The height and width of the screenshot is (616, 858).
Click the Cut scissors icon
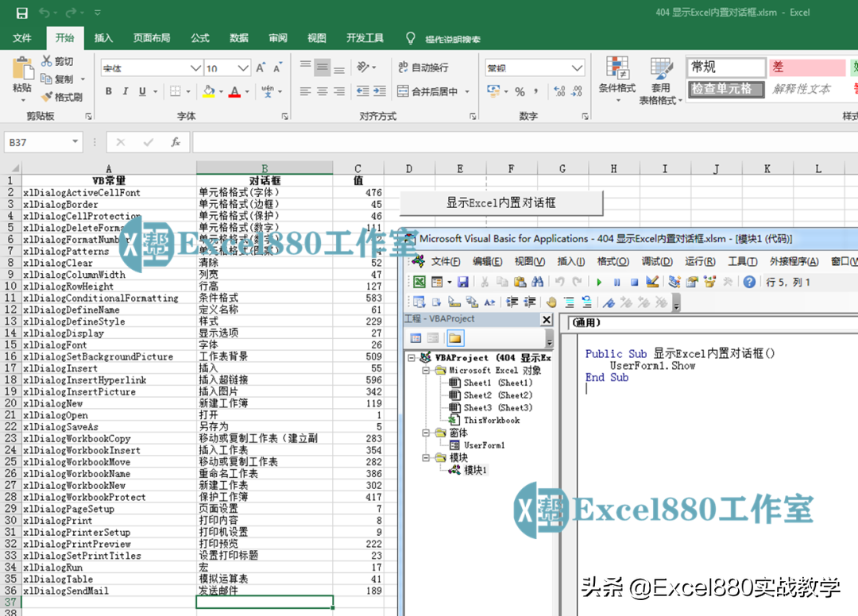pos(47,60)
